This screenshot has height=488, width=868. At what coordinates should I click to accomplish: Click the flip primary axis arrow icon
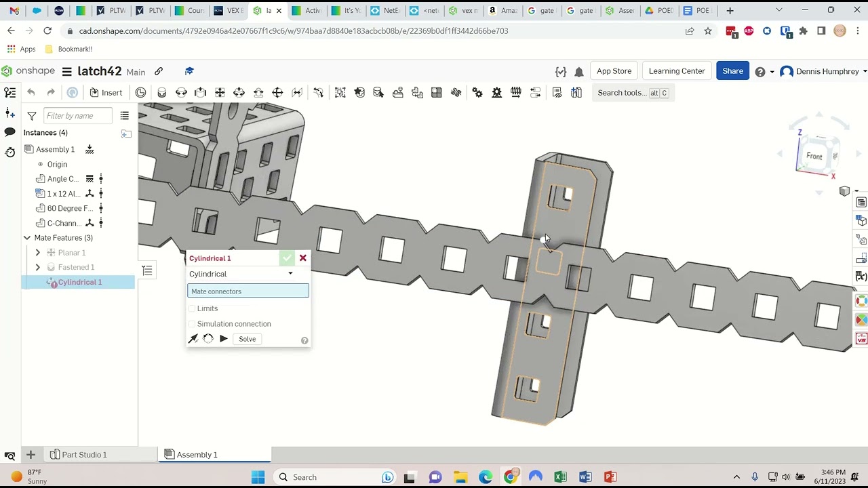[193, 339]
